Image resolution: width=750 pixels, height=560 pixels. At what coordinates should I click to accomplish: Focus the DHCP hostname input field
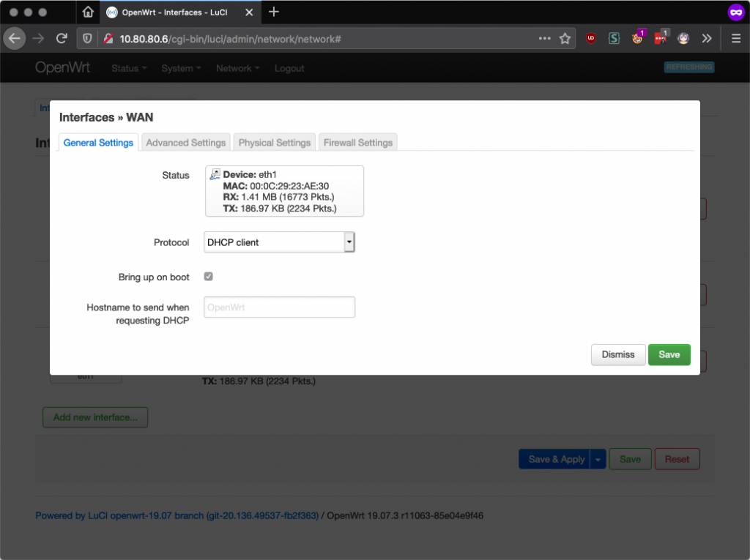click(279, 307)
